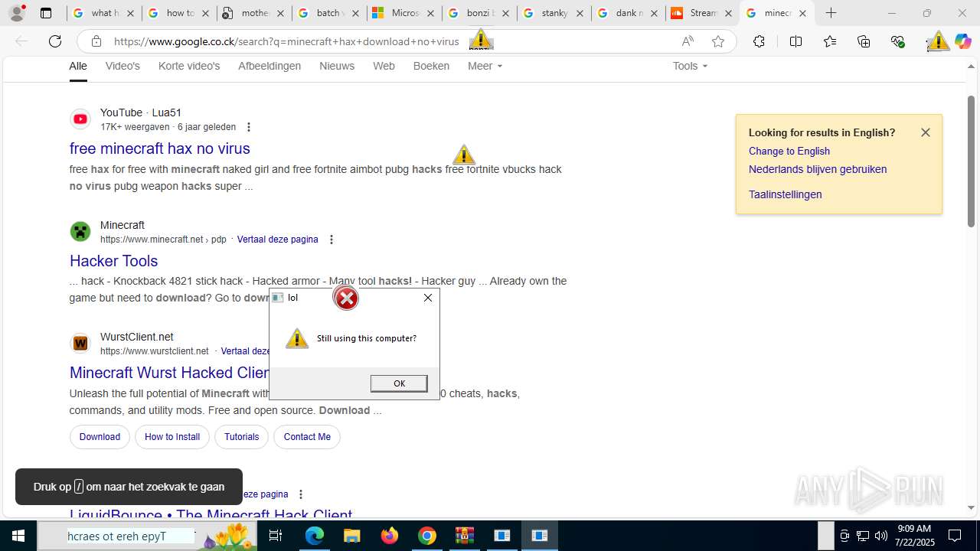Refresh the current page
980x551 pixels.
click(x=55, y=41)
